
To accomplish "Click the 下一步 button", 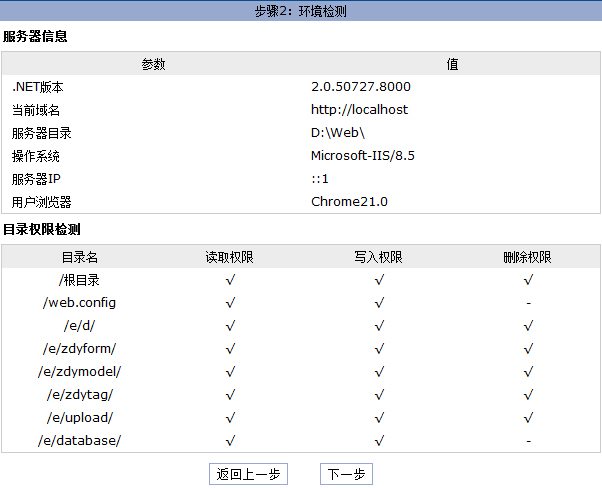I will coord(346,475).
